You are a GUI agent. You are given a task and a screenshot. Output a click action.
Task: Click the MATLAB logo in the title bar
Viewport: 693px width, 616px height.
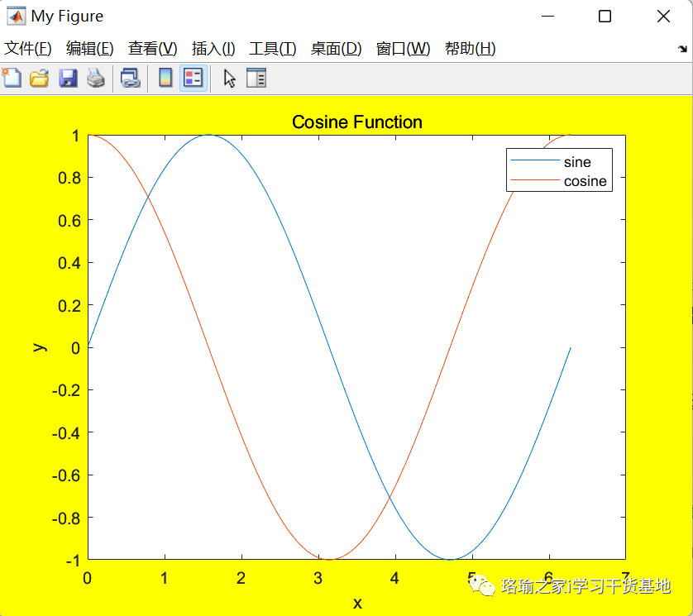16,17
